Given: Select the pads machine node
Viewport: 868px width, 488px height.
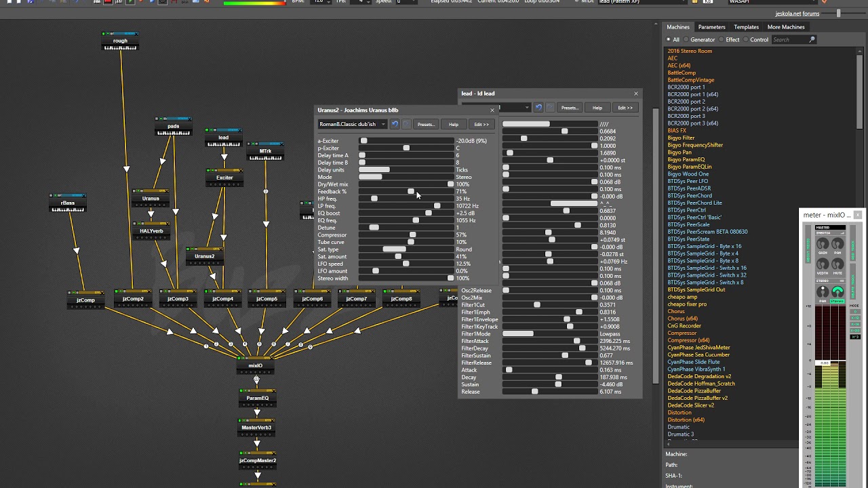Looking at the screenshot, I should coord(173,126).
